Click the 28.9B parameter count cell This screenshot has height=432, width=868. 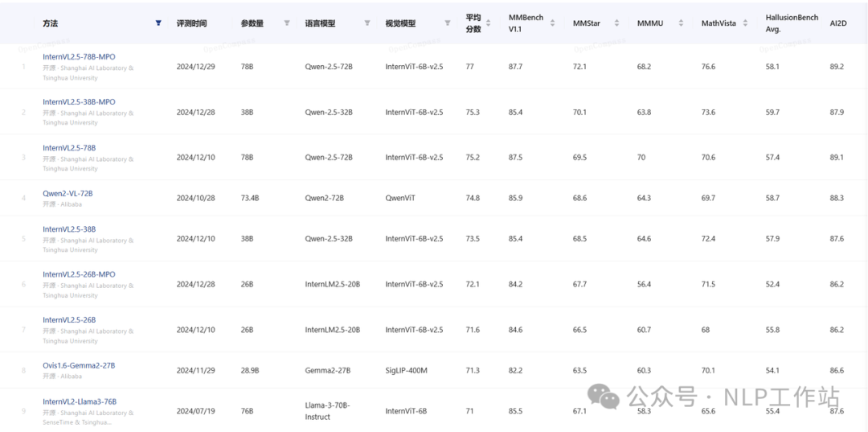(250, 371)
